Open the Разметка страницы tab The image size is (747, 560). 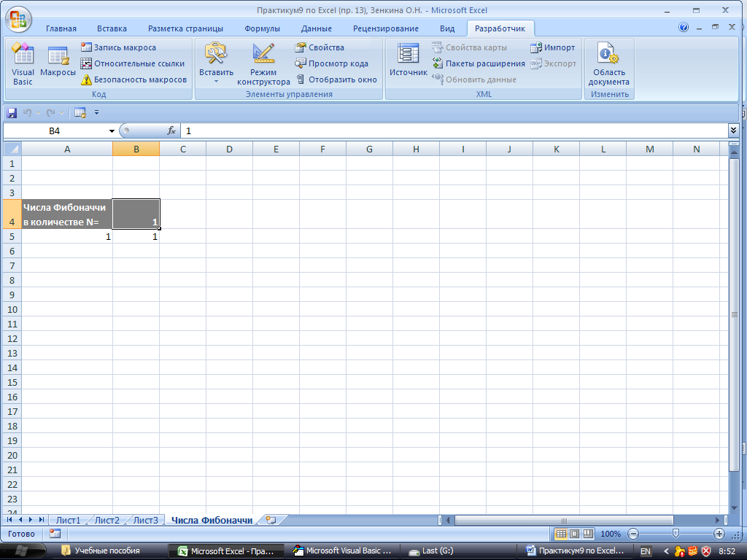185,28
